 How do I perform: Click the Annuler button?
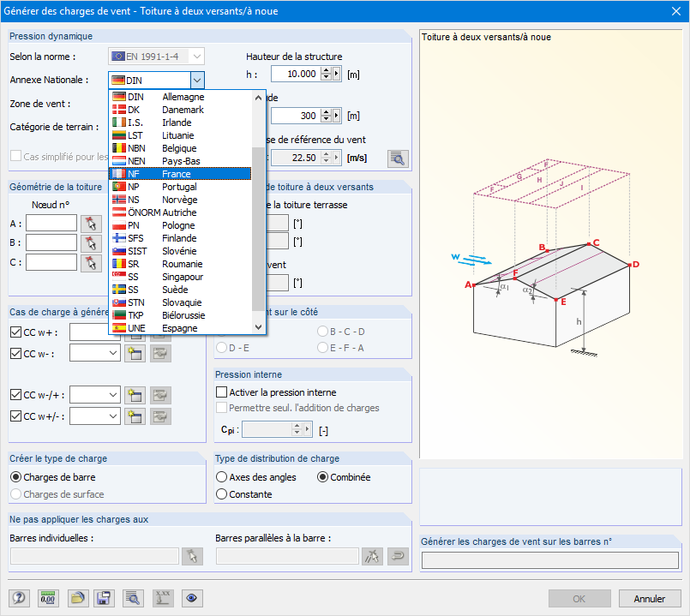tap(650, 599)
